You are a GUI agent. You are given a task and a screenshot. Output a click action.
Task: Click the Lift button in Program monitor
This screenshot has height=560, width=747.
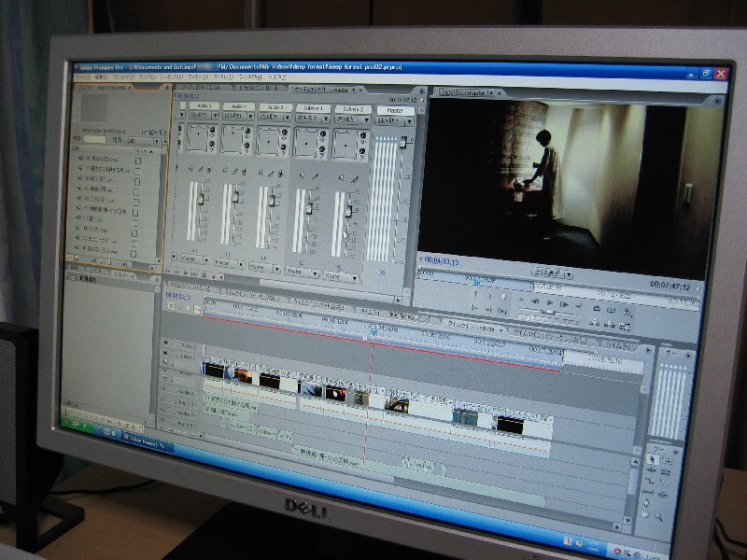[598, 309]
